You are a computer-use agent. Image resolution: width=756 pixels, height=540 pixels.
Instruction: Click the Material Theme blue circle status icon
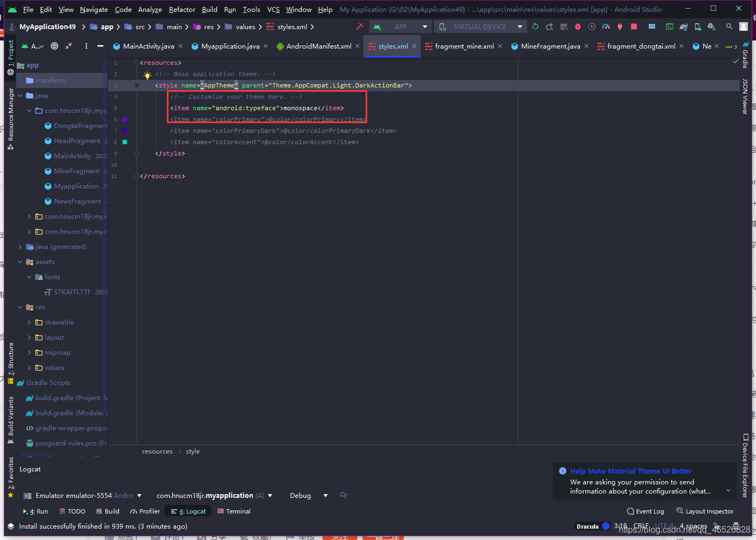[606, 526]
